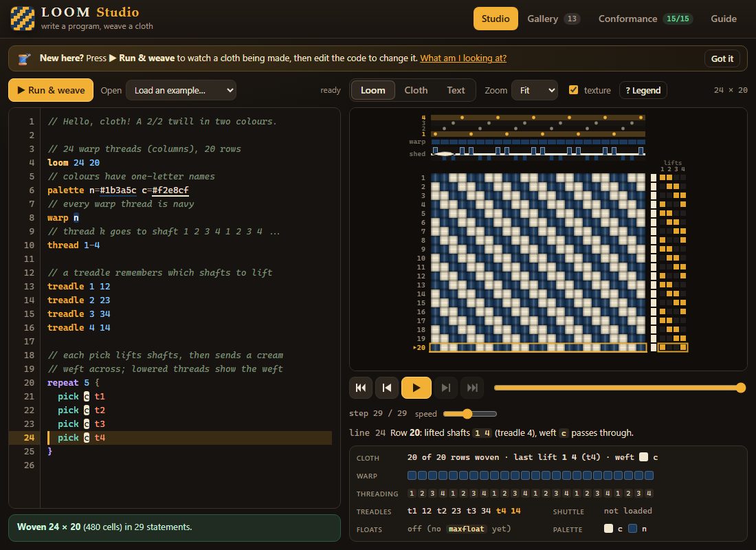Toggle the texture checkbox
The image size is (756, 550).
point(573,90)
